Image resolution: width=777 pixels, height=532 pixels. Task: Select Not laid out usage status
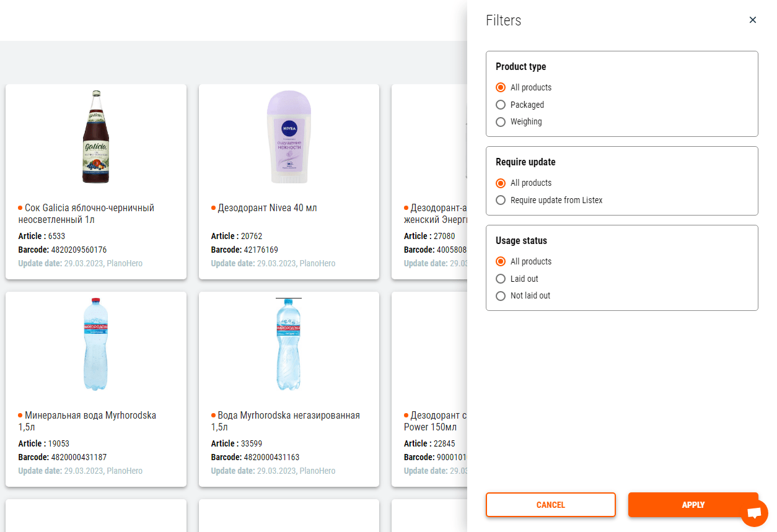tap(500, 296)
